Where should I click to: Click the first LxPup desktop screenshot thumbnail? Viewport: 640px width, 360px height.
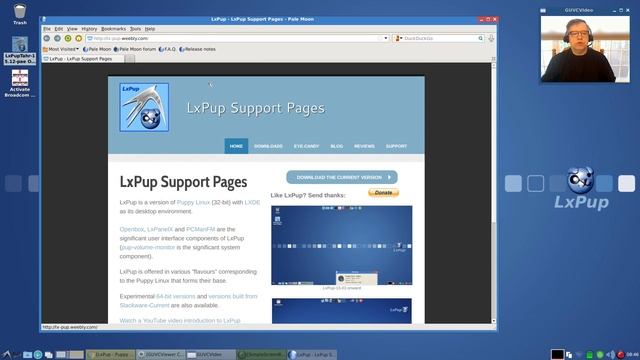point(342,245)
